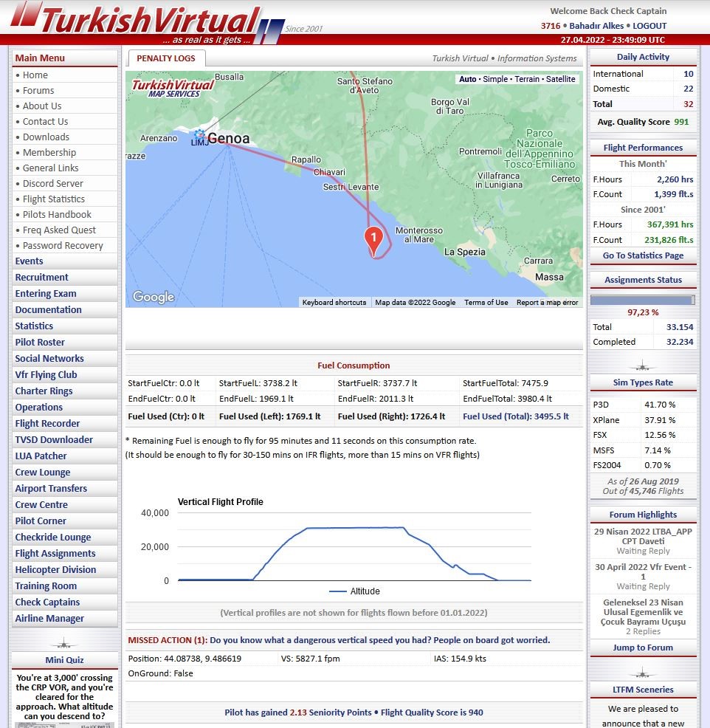
Task: Switch map to Terrain view
Action: pyautogui.click(x=527, y=79)
